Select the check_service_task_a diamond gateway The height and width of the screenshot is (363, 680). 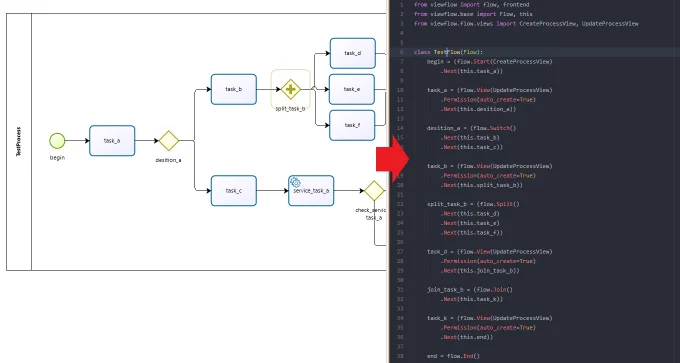pyautogui.click(x=374, y=191)
